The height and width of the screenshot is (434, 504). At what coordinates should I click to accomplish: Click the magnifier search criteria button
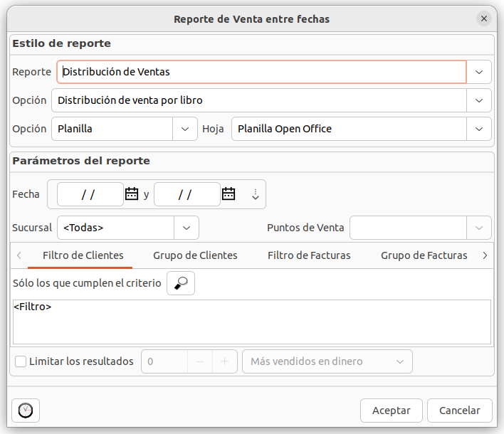[x=181, y=283]
